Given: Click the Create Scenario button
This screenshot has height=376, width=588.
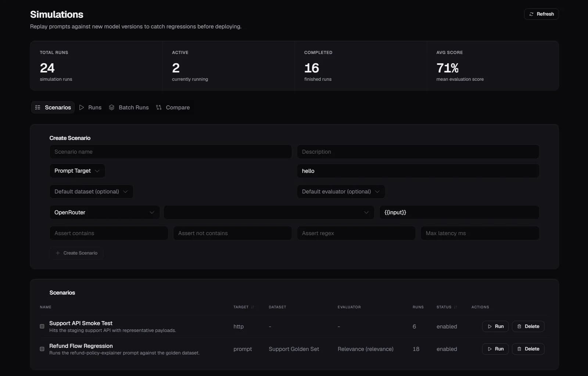Looking at the screenshot, I should pos(76,253).
